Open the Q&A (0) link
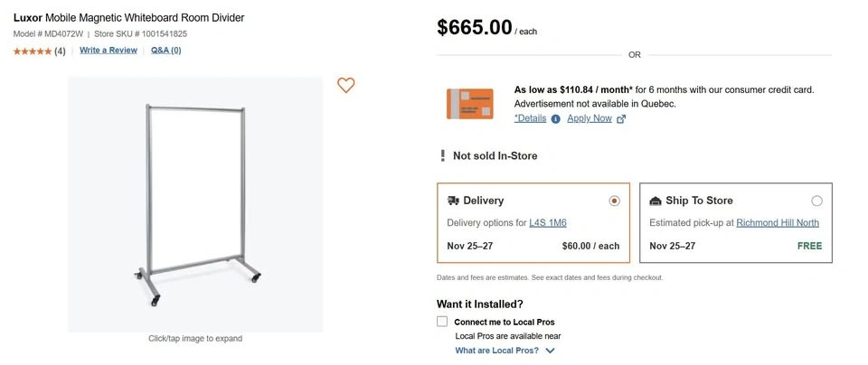This screenshot has height=365, width=868. click(165, 51)
